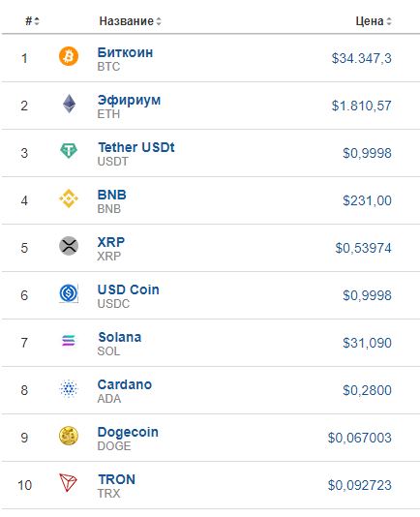Screen dimensions: 420x517
Task: Click the gray XRP logo icon
Action: [69, 246]
